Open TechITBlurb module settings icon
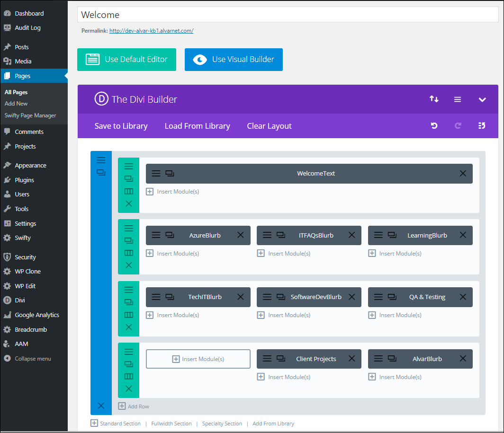The width and height of the screenshot is (504, 433). click(156, 297)
